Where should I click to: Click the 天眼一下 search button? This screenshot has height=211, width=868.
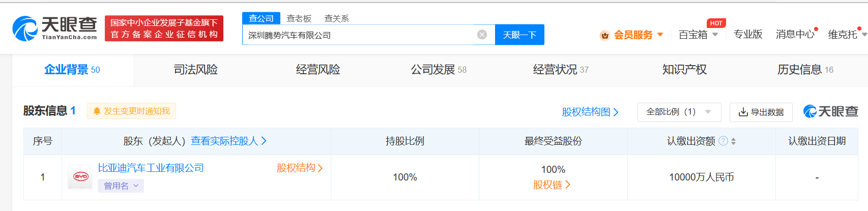[x=519, y=35]
